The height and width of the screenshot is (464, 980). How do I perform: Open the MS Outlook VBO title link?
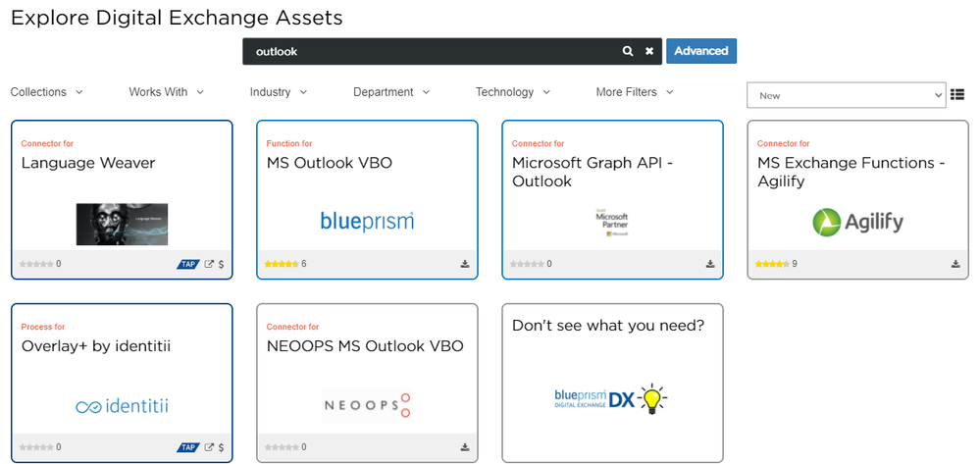(x=329, y=163)
